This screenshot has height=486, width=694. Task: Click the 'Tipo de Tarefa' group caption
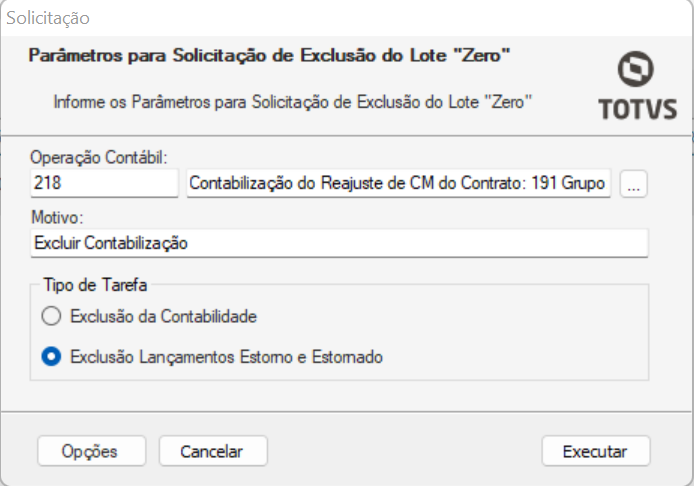coord(95,285)
